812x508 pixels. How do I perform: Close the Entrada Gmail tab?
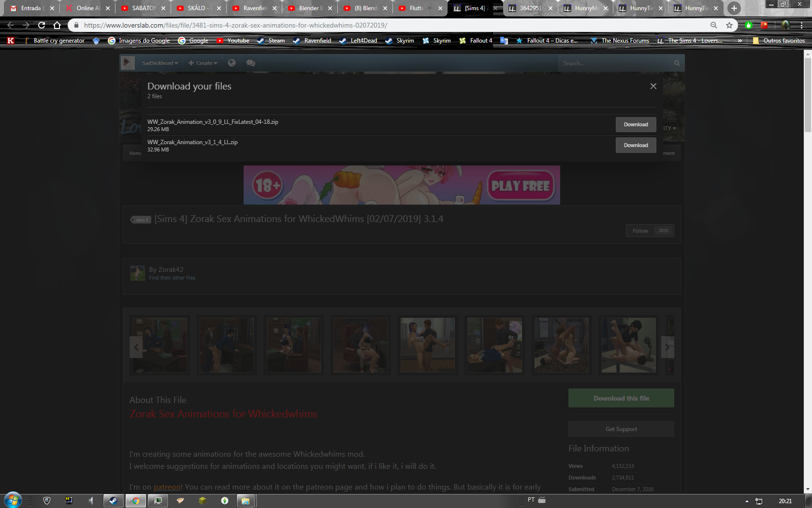pyautogui.click(x=52, y=8)
